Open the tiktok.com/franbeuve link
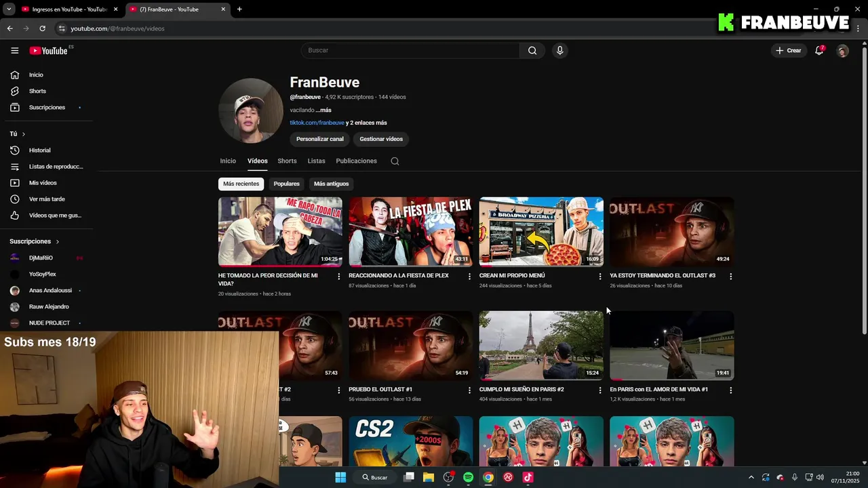The image size is (868, 488). [317, 123]
